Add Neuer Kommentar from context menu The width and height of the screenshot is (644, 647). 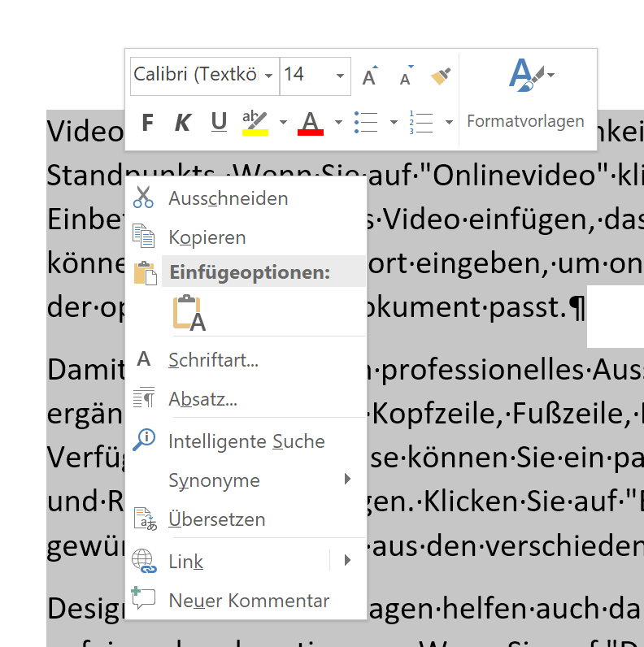pyautogui.click(x=246, y=601)
